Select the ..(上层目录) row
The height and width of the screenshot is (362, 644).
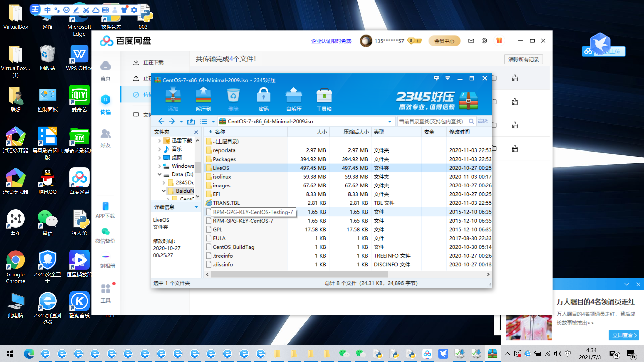point(347,141)
